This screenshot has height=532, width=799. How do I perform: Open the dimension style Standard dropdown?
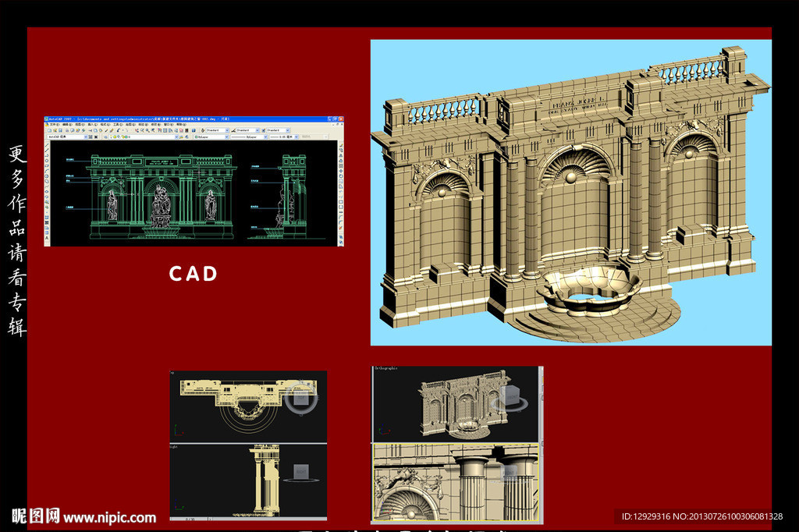pyautogui.click(x=247, y=130)
